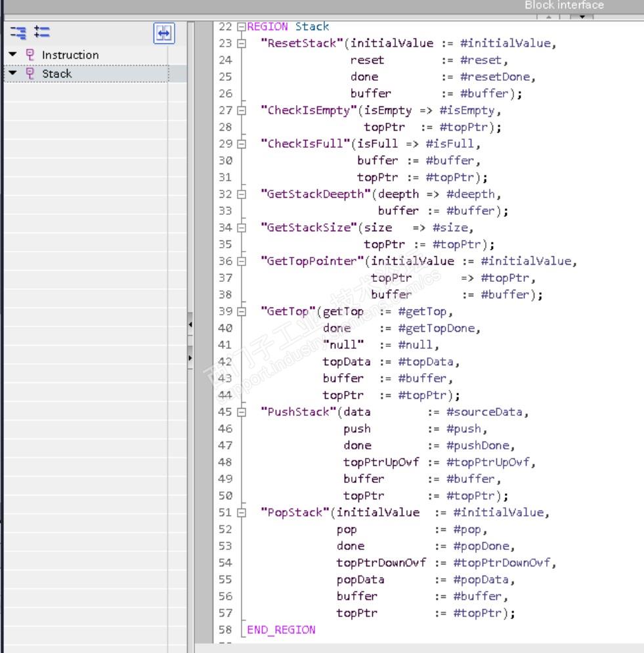The width and height of the screenshot is (644, 653).
Task: Click the #null variable
Action: click(415, 345)
